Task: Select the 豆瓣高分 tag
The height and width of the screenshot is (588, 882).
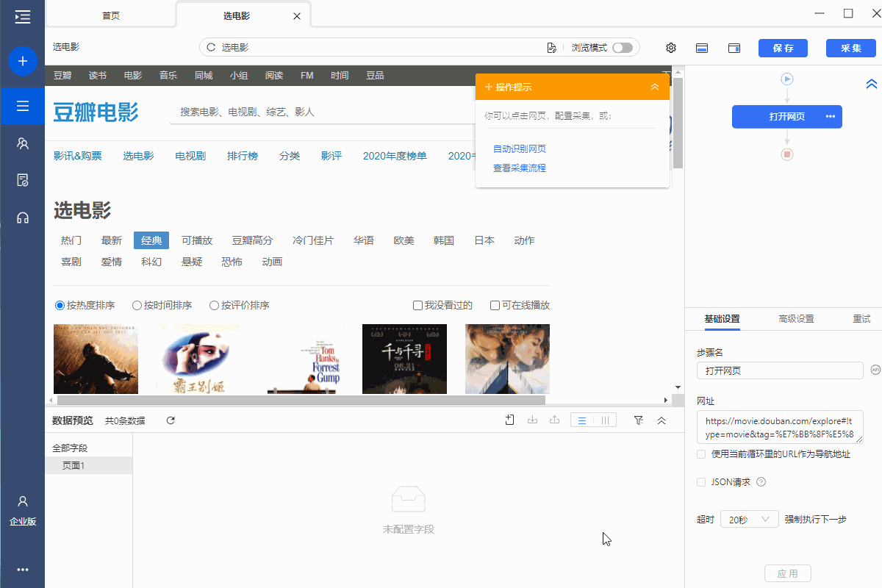Action: click(252, 240)
